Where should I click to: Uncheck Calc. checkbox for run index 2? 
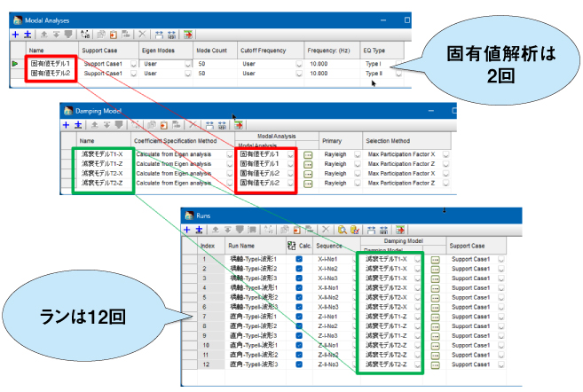pos(299,269)
